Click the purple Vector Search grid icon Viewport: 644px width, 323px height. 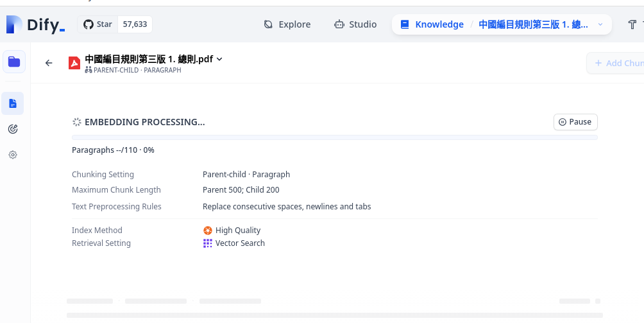208,243
